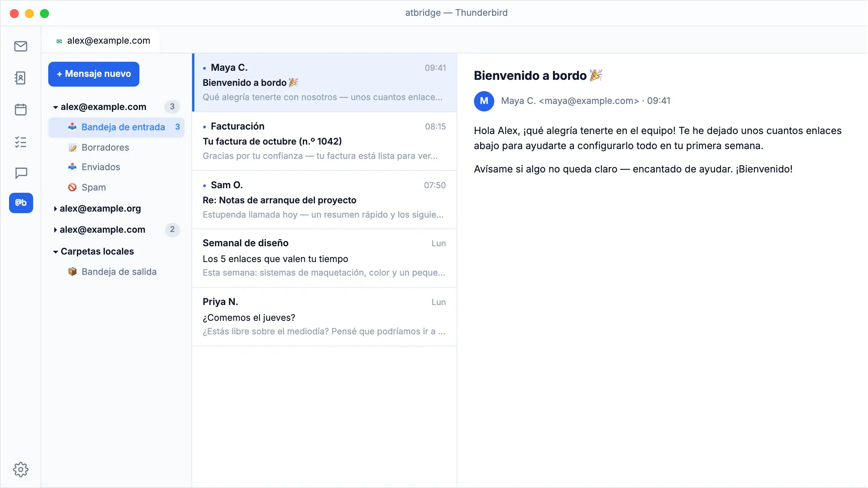Expand alex@example.com account with 2 unread
This screenshot has height=488, width=868.
pyautogui.click(x=55, y=230)
